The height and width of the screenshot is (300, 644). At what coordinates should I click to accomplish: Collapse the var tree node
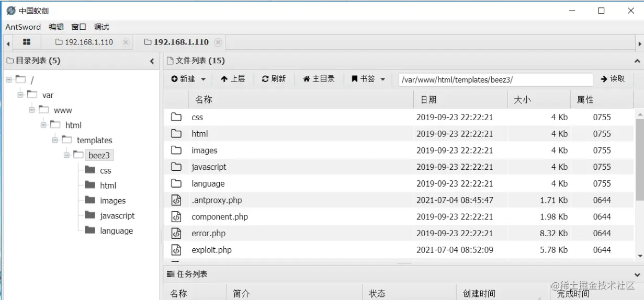tap(20, 95)
